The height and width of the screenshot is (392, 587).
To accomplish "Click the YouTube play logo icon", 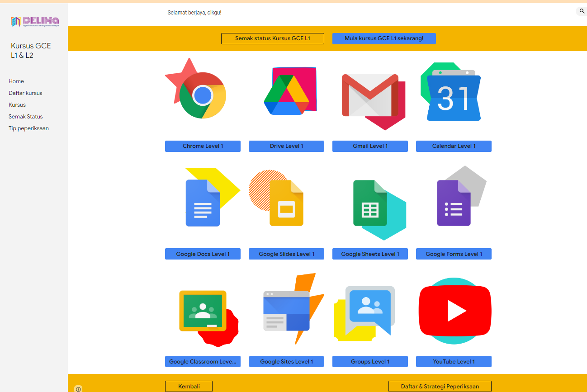I will [x=455, y=311].
